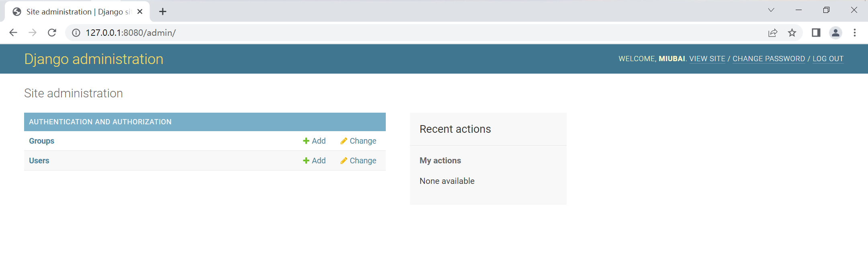Add a new user
868x278 pixels.
[x=314, y=161]
